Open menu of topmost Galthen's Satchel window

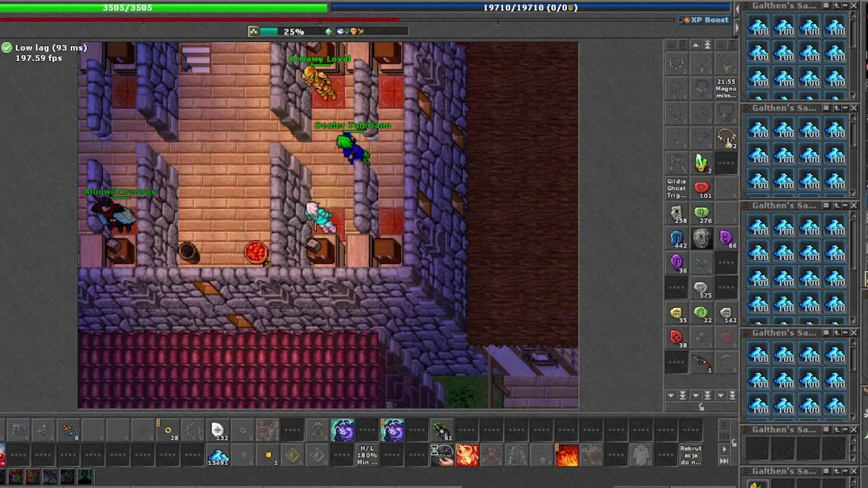(826, 5)
